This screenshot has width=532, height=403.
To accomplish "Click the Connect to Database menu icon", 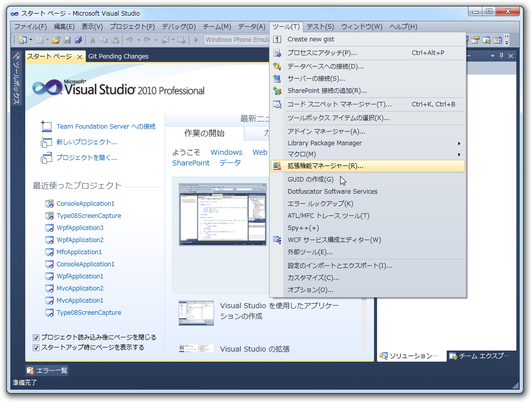I will pyautogui.click(x=277, y=67).
